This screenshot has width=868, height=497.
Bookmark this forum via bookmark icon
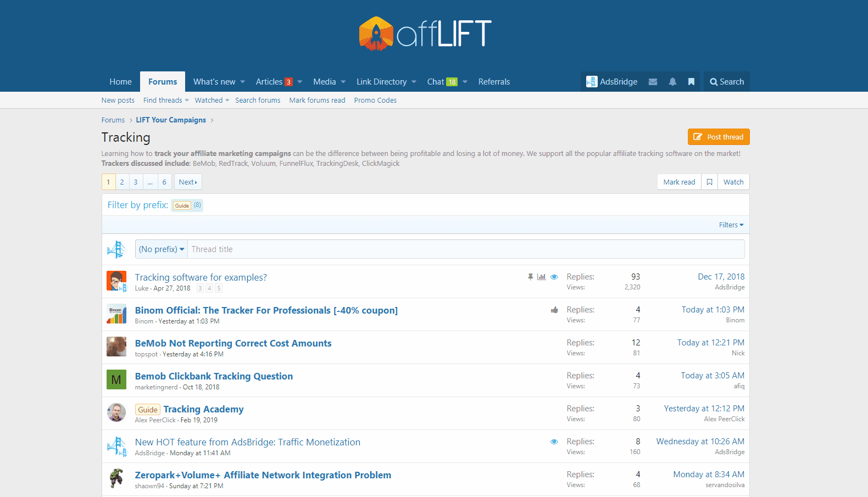[x=709, y=182]
